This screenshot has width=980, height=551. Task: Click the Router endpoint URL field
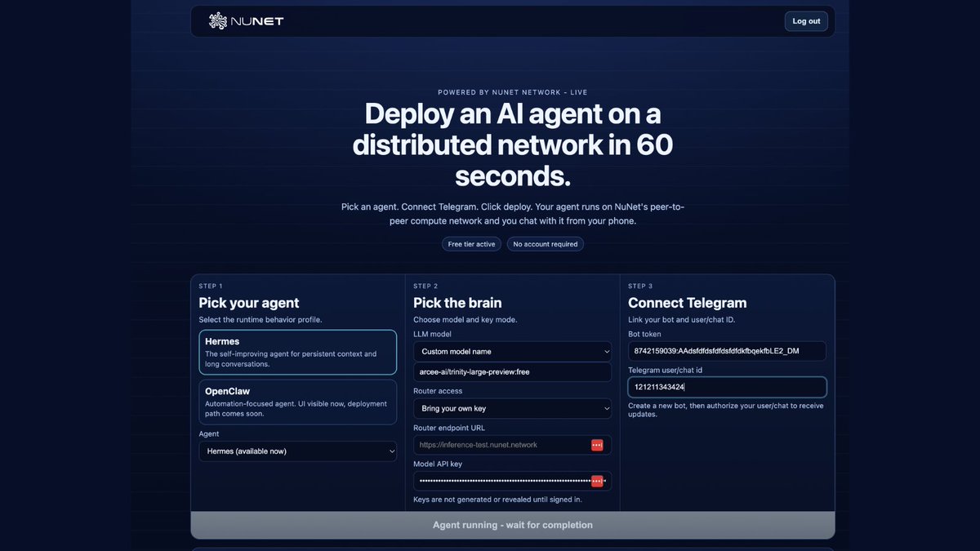(x=512, y=445)
